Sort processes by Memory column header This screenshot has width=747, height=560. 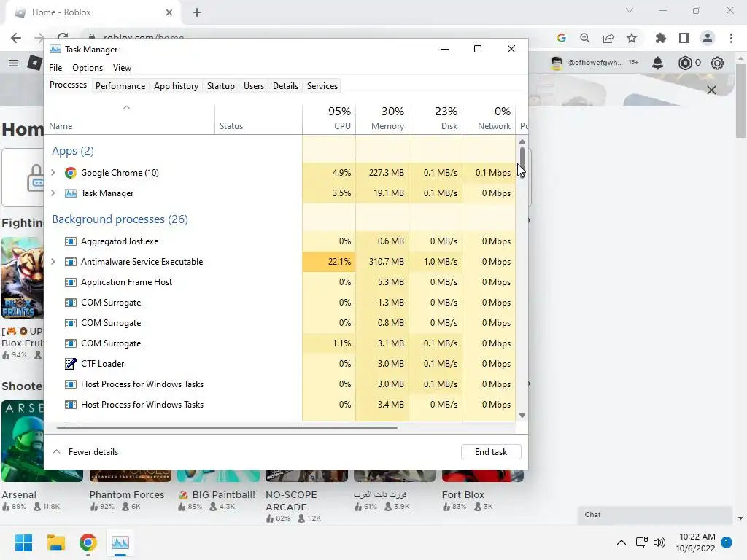(x=382, y=118)
